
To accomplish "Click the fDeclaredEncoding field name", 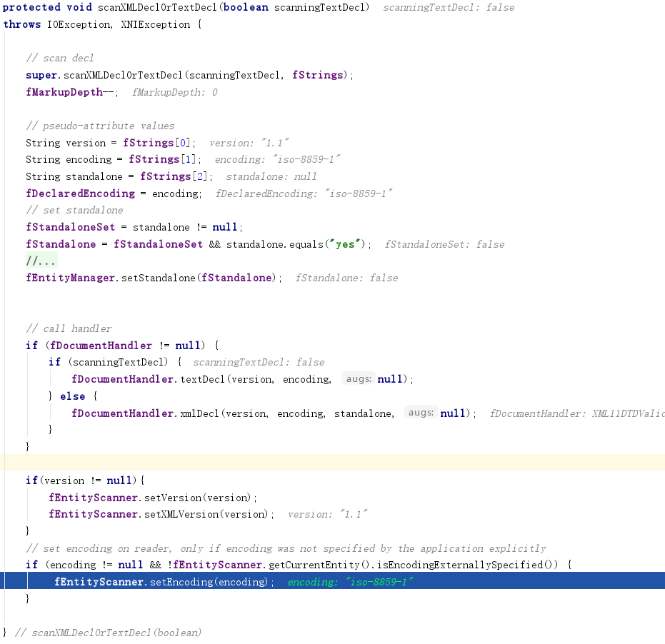I will [80, 193].
